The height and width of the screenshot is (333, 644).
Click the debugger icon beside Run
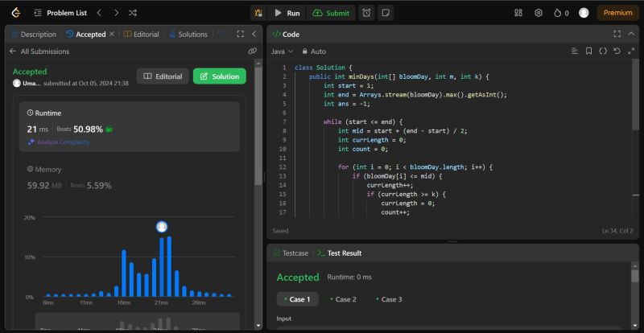pyautogui.click(x=258, y=13)
